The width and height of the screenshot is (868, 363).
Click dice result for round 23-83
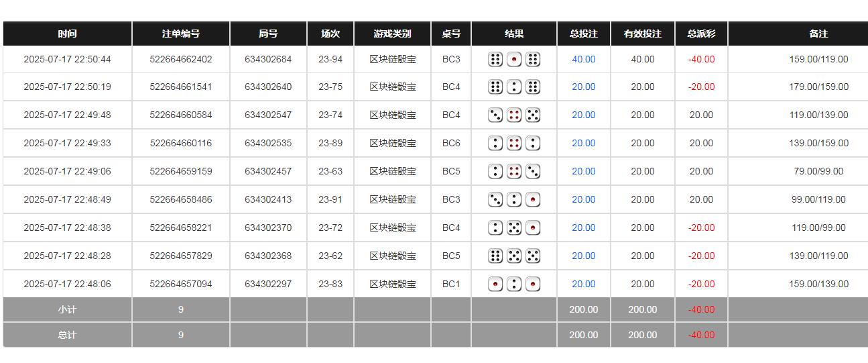[514, 284]
